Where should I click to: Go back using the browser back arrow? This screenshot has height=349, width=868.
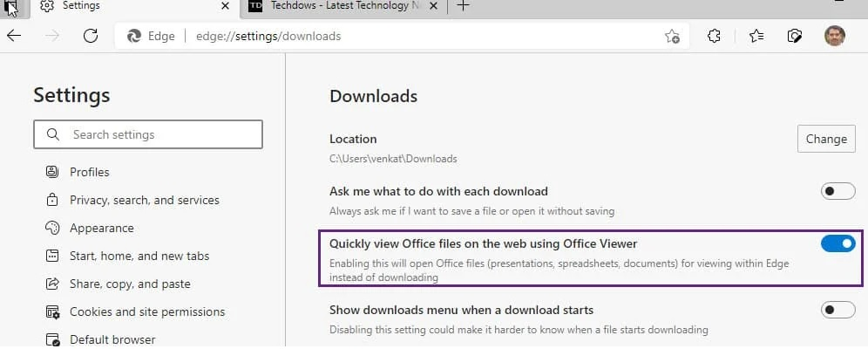point(14,36)
